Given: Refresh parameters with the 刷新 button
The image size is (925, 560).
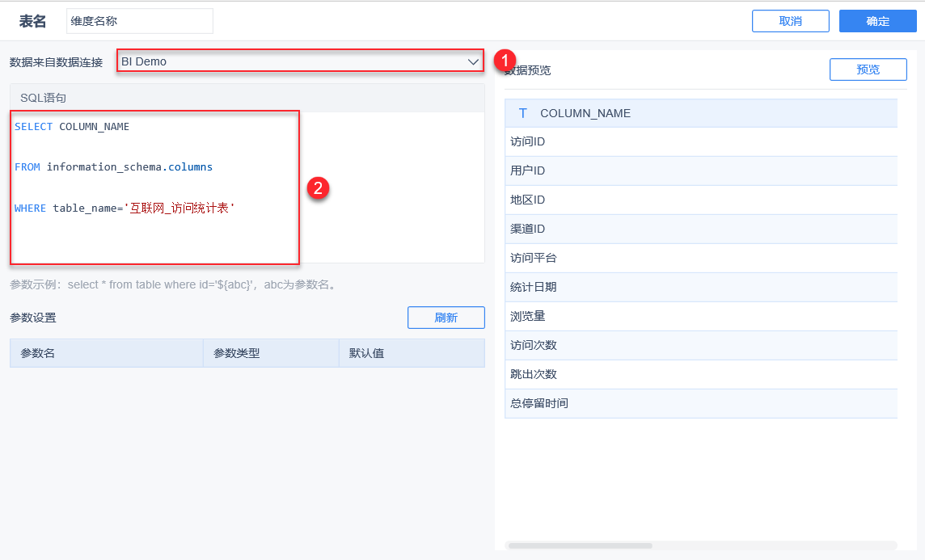Looking at the screenshot, I should click(446, 318).
